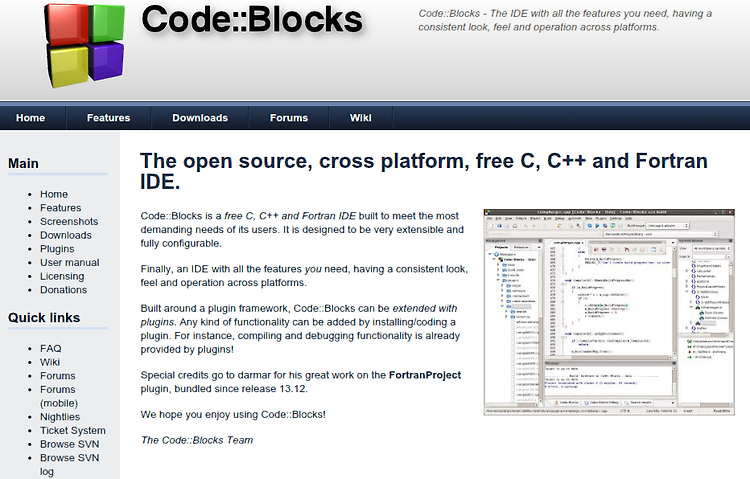Open the User manual link
This screenshot has width=750, height=479.
[x=70, y=263]
